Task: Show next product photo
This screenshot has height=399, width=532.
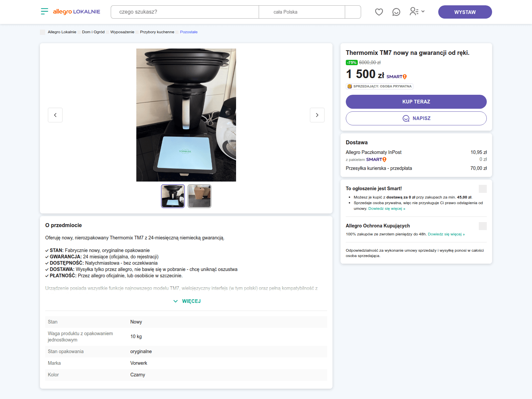Action: coord(317,115)
